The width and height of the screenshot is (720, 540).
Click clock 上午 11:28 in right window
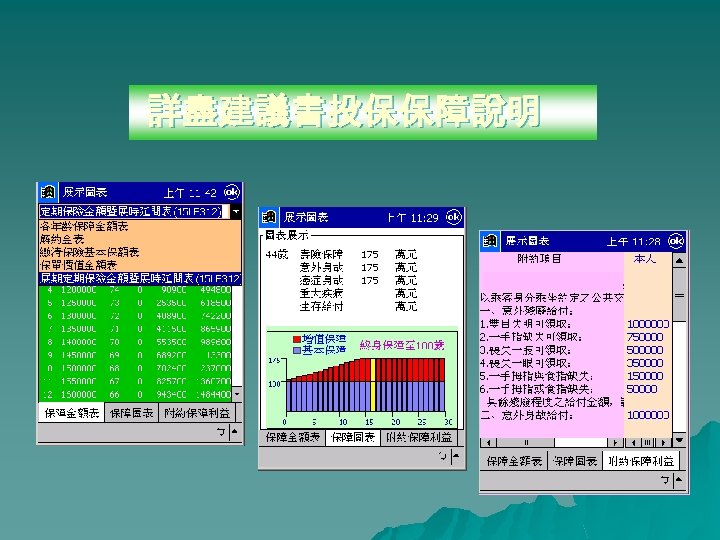(634, 241)
